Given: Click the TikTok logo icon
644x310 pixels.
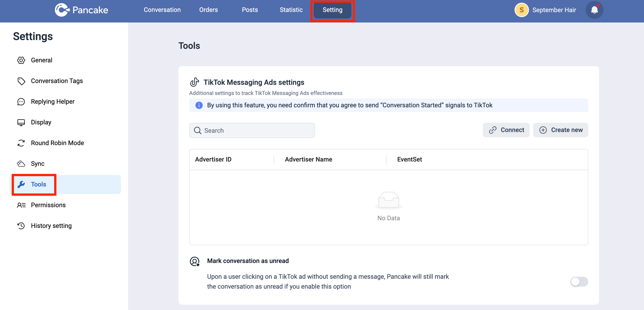Looking at the screenshot, I should pyautogui.click(x=195, y=82).
